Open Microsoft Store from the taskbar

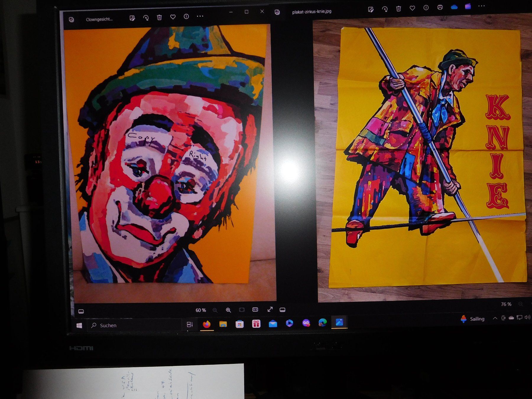pos(239,324)
